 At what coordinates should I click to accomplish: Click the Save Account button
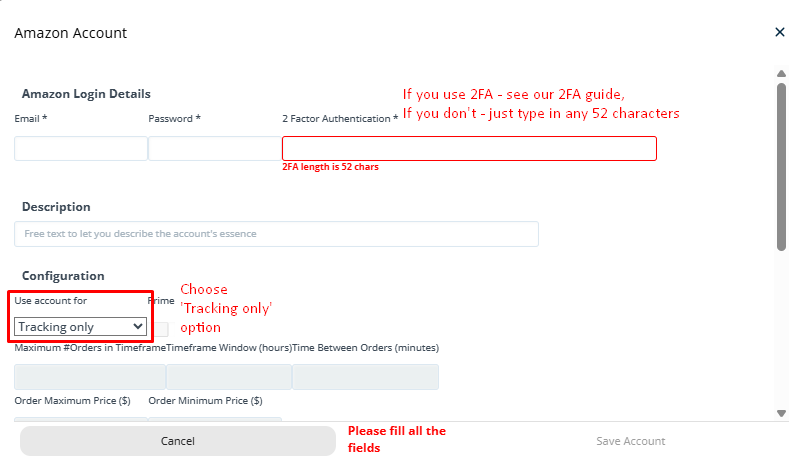point(630,441)
